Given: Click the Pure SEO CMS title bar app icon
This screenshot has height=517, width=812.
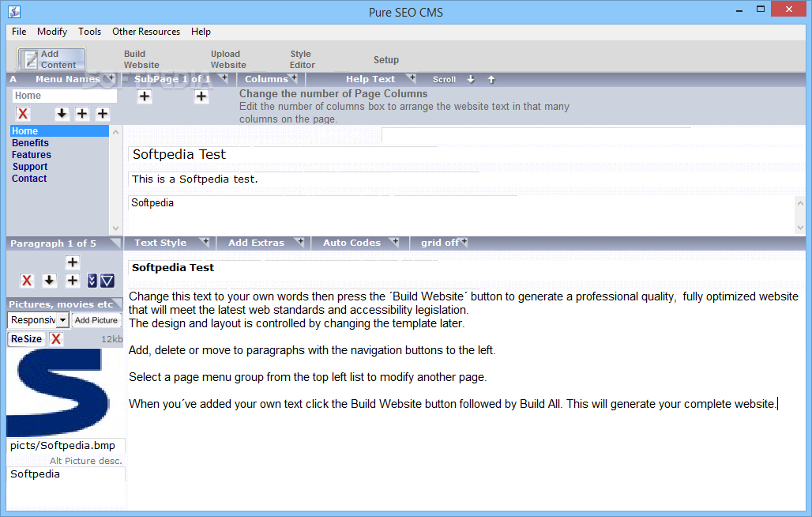Looking at the screenshot, I should [14, 11].
